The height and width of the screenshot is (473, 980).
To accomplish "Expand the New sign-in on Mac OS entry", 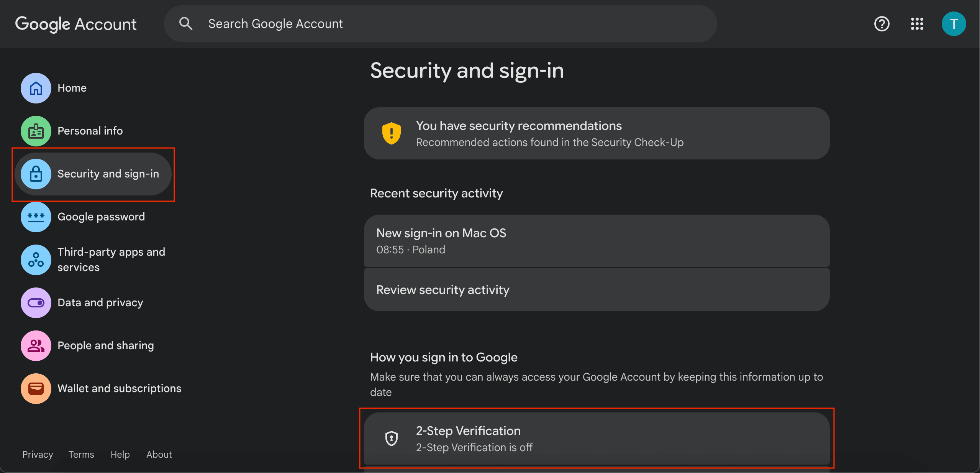I will [x=597, y=241].
